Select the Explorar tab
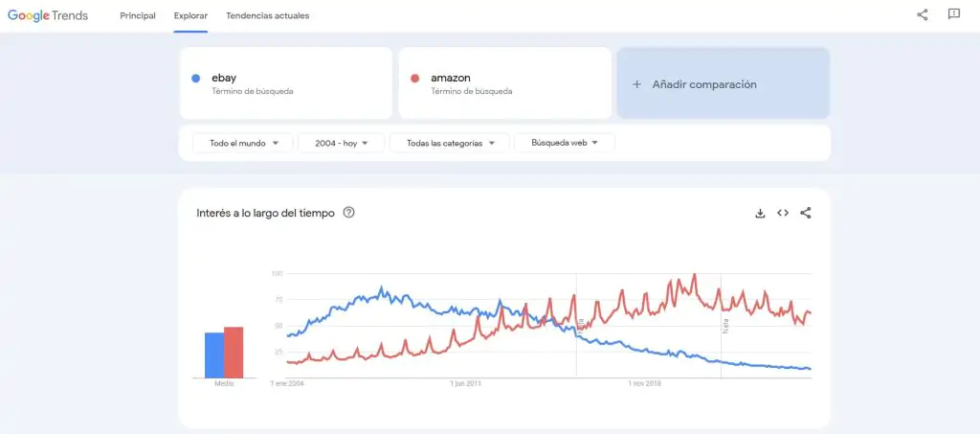The image size is (980, 434). pos(191,15)
